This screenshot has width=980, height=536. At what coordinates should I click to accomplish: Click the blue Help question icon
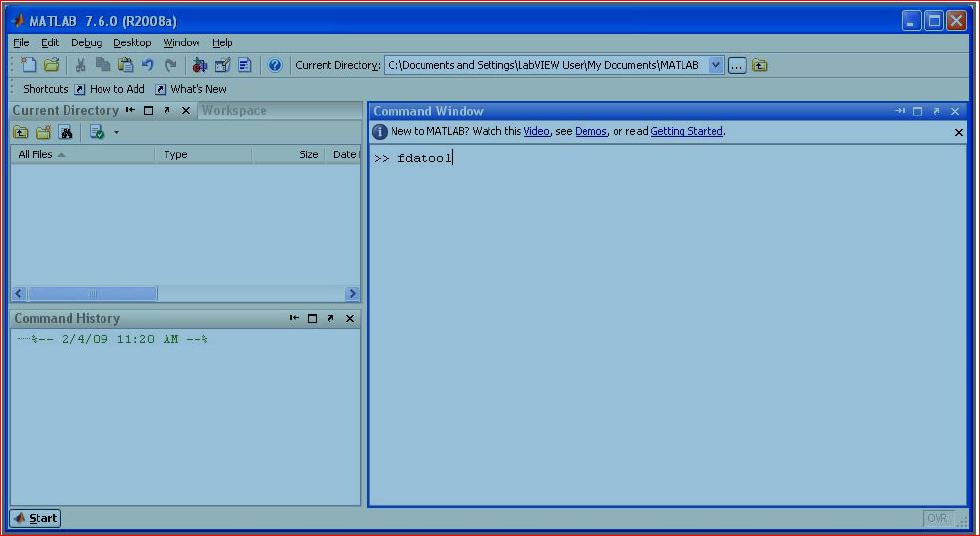coord(275,65)
